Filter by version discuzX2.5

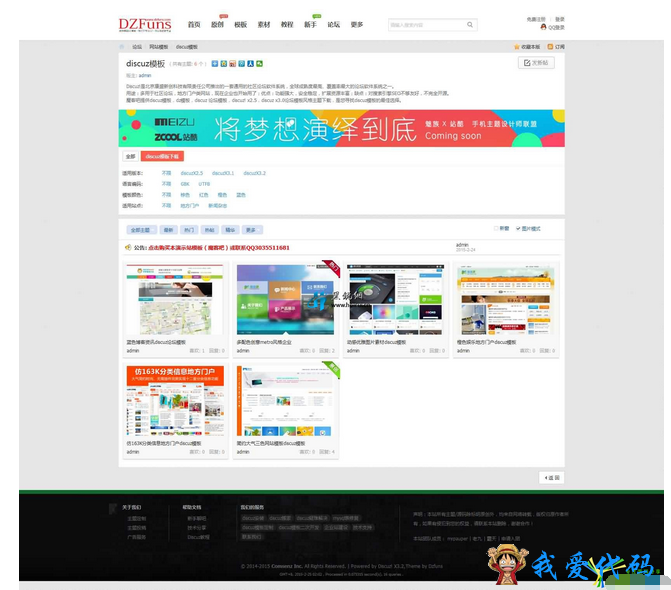[x=192, y=173]
